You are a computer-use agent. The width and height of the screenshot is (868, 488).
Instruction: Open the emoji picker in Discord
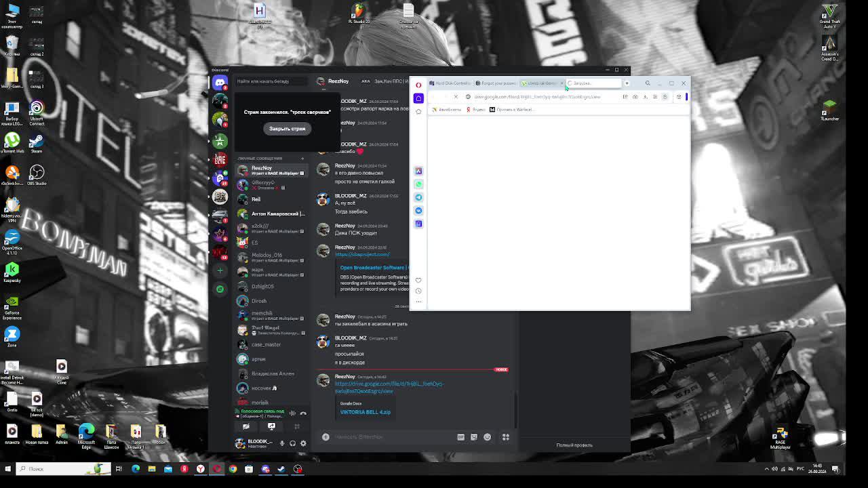coord(487,437)
